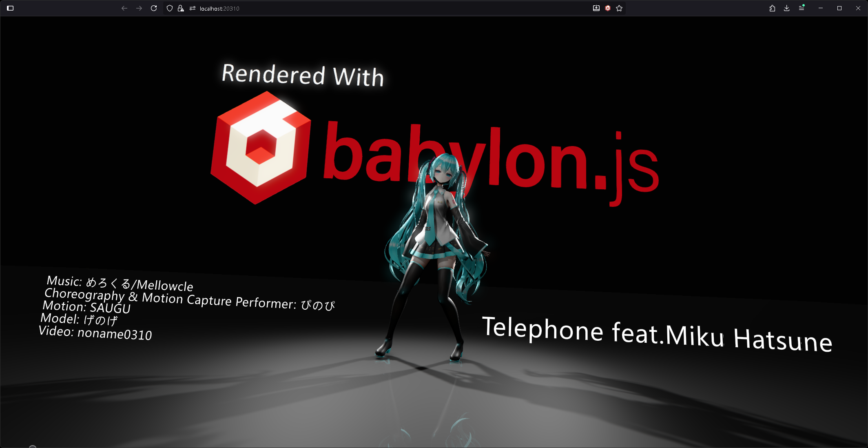View site connection security padlock

coord(181,8)
